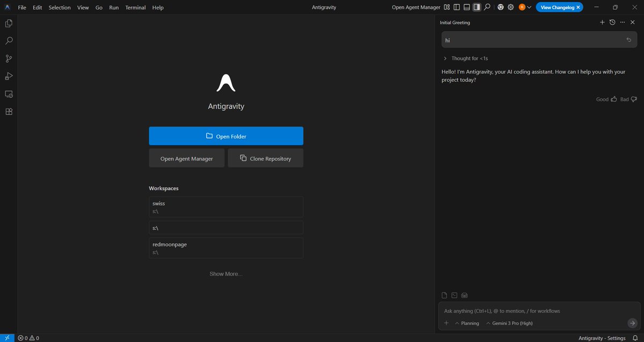Viewport: 644px width, 342px height.
Task: Click the blue Open Folder button
Action: [226, 136]
